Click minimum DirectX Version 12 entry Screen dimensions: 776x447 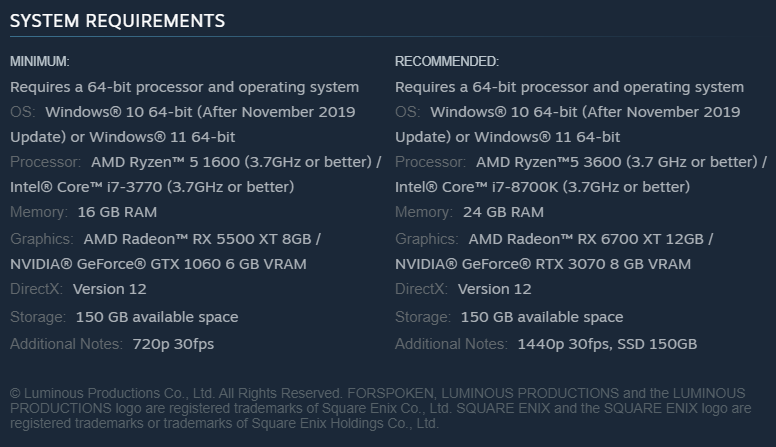tap(78, 289)
